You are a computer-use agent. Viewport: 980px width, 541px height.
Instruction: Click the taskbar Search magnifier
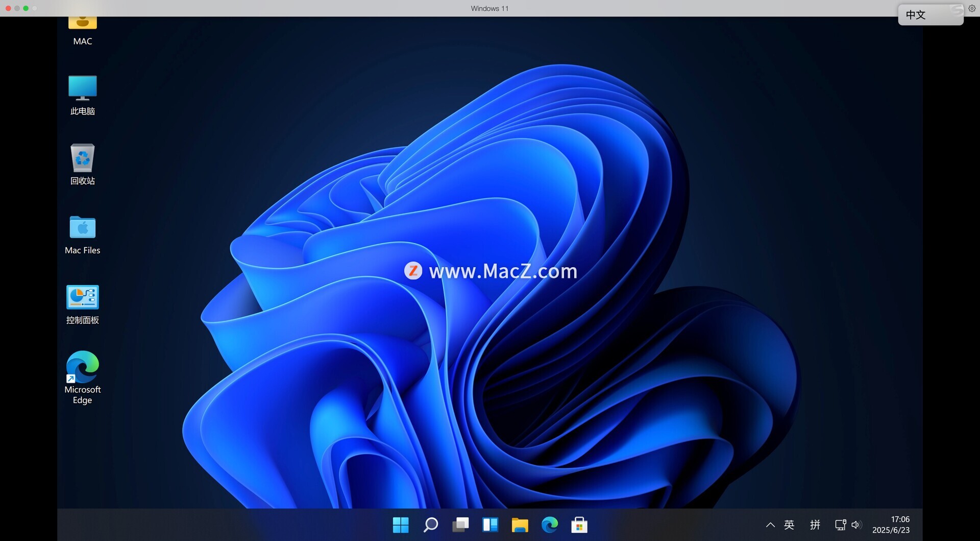(430, 525)
